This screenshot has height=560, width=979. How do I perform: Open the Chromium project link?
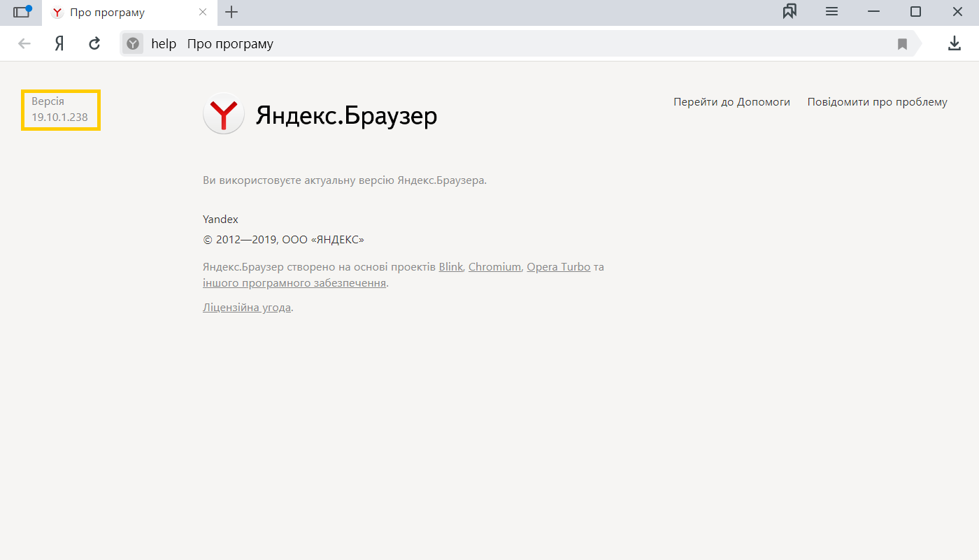tap(494, 267)
